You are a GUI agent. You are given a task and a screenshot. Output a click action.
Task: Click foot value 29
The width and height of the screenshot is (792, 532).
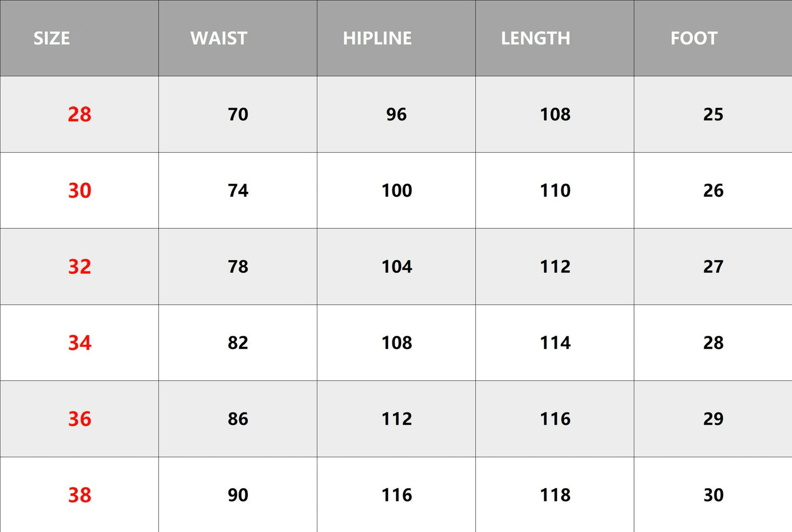pos(713,419)
